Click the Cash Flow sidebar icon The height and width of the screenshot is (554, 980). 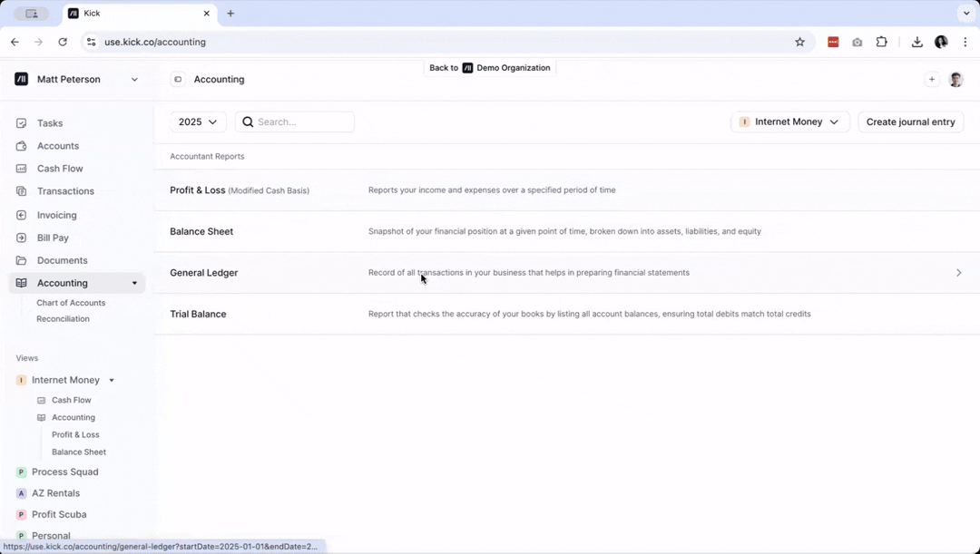[x=21, y=168]
